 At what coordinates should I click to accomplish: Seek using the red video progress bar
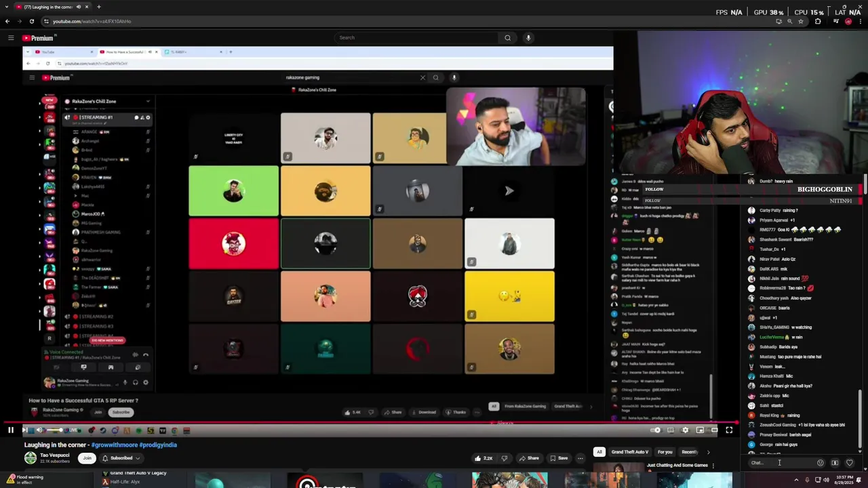click(x=369, y=423)
